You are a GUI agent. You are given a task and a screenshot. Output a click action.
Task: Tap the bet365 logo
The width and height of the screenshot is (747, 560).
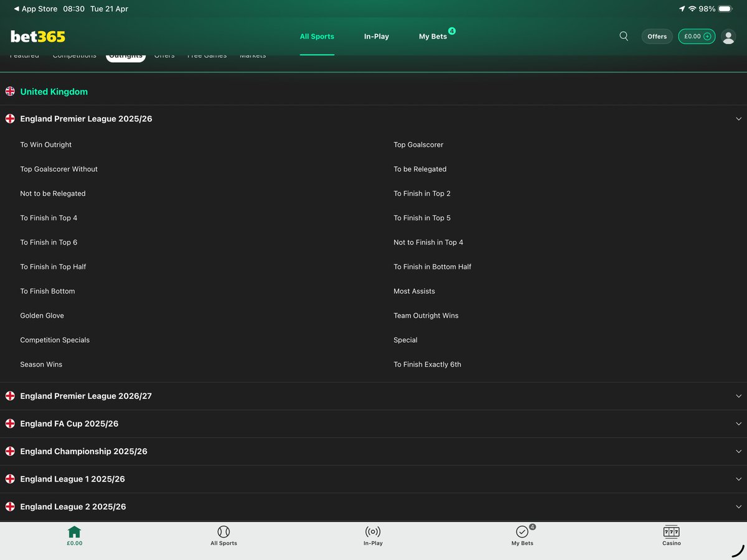click(x=38, y=37)
